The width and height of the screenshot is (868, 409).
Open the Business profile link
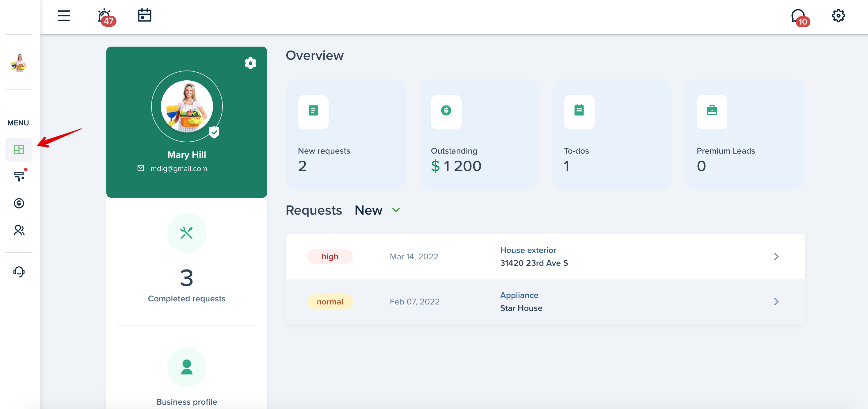(x=187, y=402)
